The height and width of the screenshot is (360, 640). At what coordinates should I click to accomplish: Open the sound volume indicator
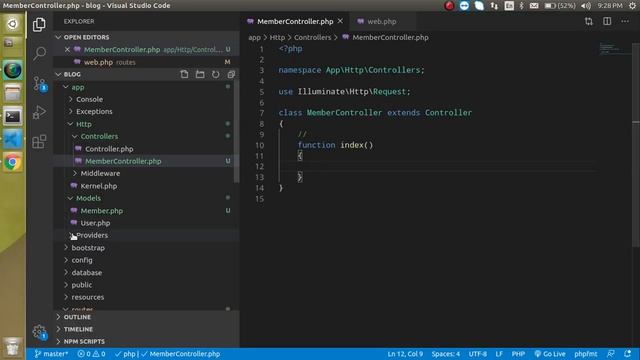[586, 6]
